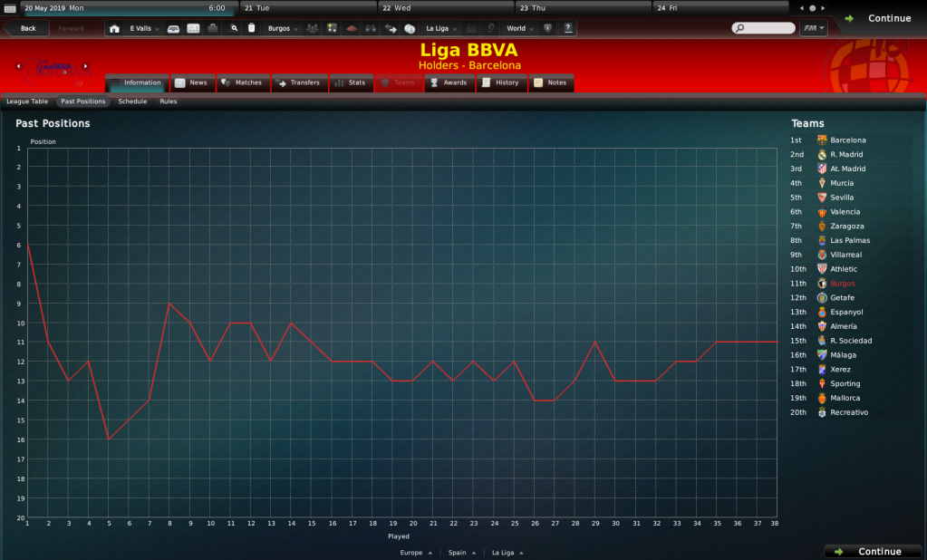The height and width of the screenshot is (560, 927).
Task: Click the Getafe crest in Teams list
Action: (x=822, y=297)
